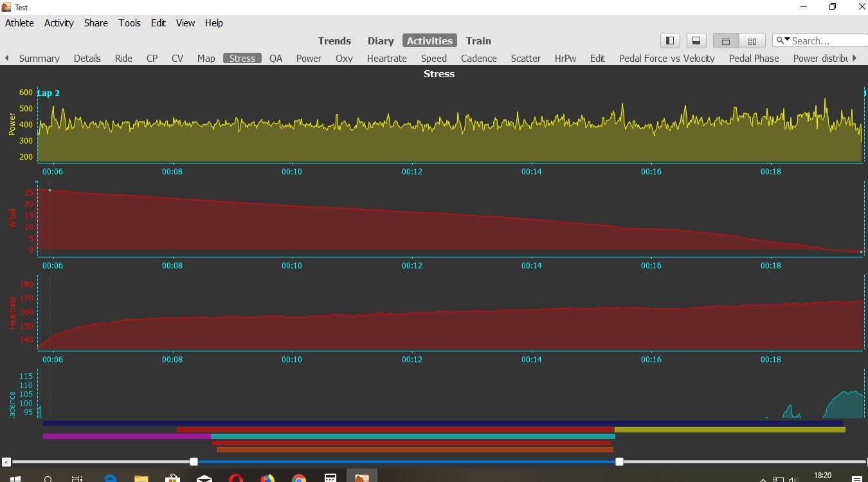Viewport: 868px width, 482px height.
Task: Click the left handle of timeline slider
Action: point(194,461)
